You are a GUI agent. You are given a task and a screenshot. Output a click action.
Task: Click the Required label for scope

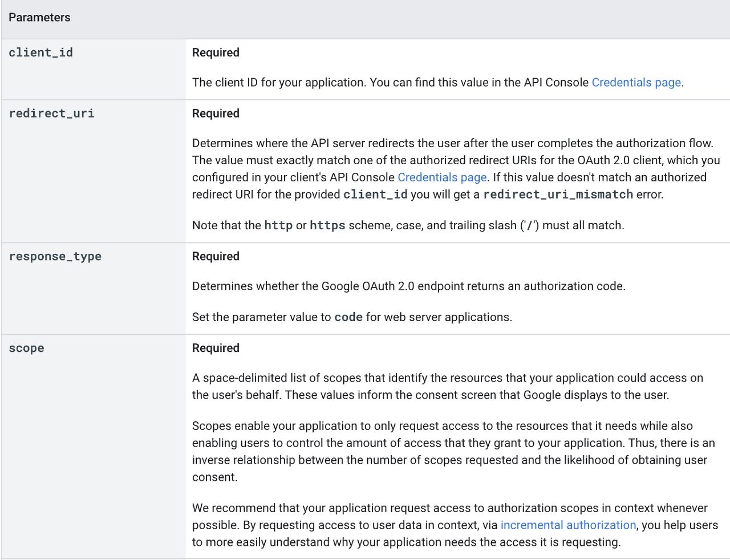tap(216, 348)
